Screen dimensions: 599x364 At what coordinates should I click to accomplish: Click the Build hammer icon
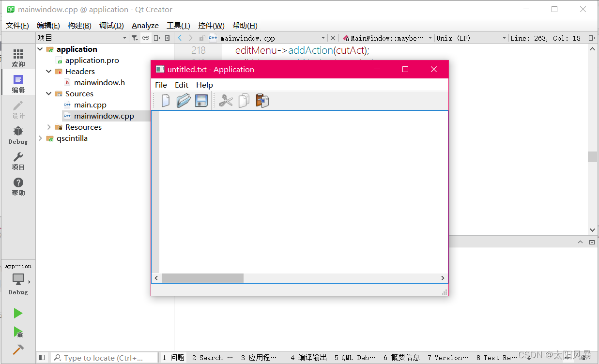18,349
